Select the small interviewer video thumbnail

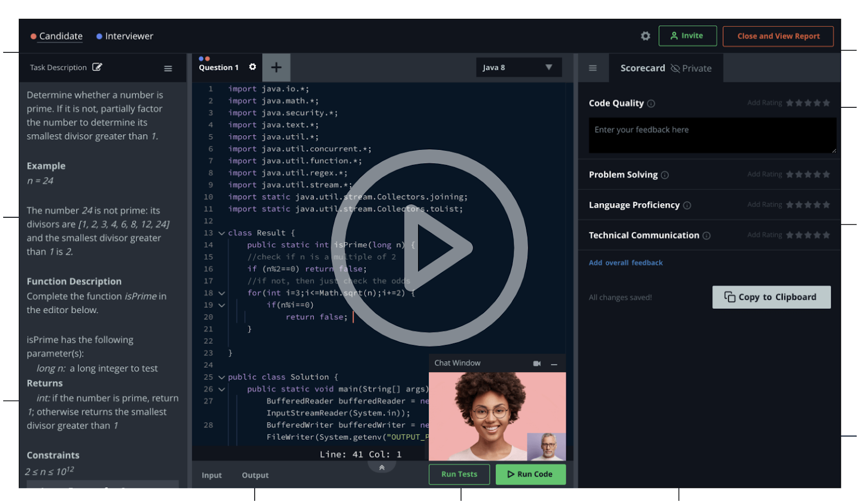point(546,446)
